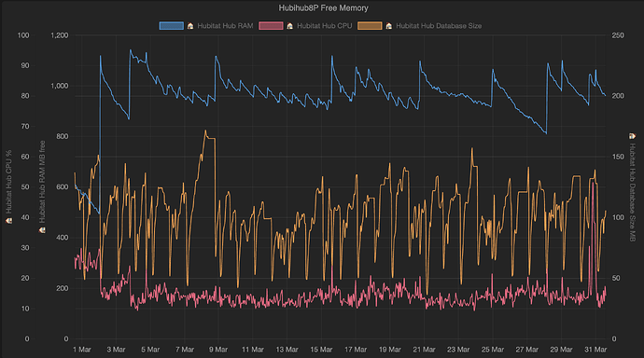This screenshot has width=644, height=358.
Task: Toggle the Hubitat Hub CPU legend label
Action: tap(325, 26)
